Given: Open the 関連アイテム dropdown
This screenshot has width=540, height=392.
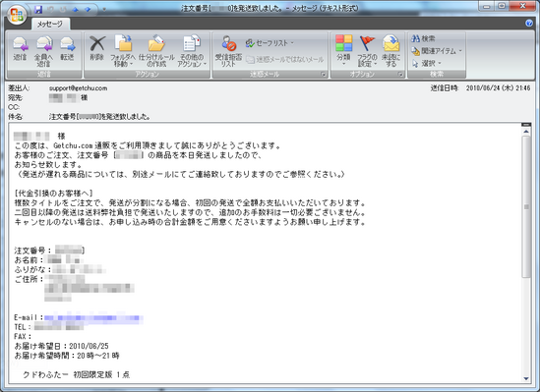Looking at the screenshot, I should tap(437, 51).
